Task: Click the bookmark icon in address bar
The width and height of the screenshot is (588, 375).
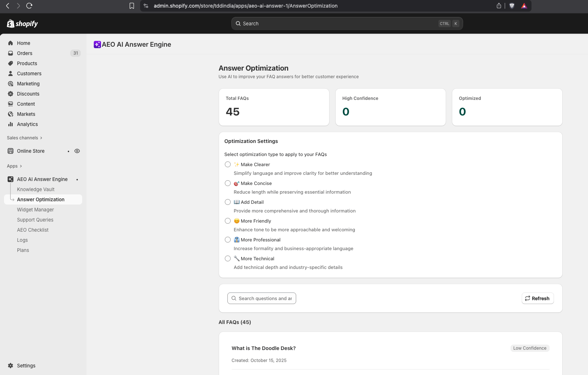Action: point(132,6)
